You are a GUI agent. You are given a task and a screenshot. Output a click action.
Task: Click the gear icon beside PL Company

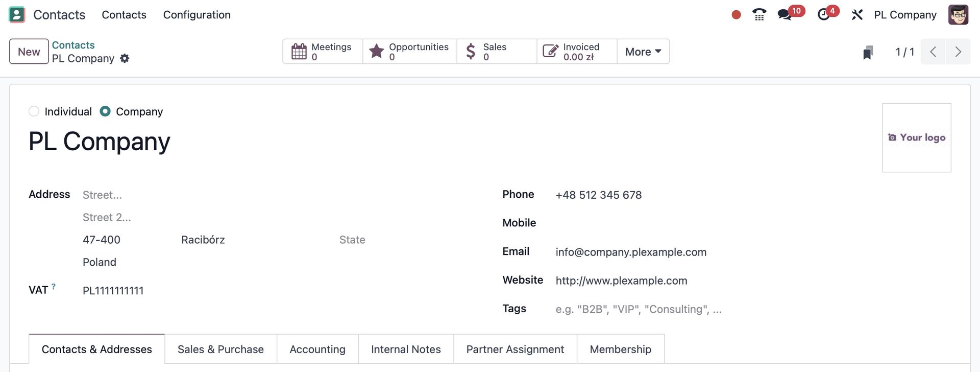(125, 59)
